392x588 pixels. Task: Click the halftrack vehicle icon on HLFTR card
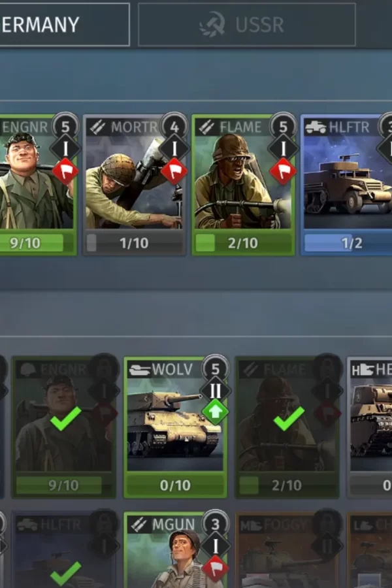tap(315, 127)
